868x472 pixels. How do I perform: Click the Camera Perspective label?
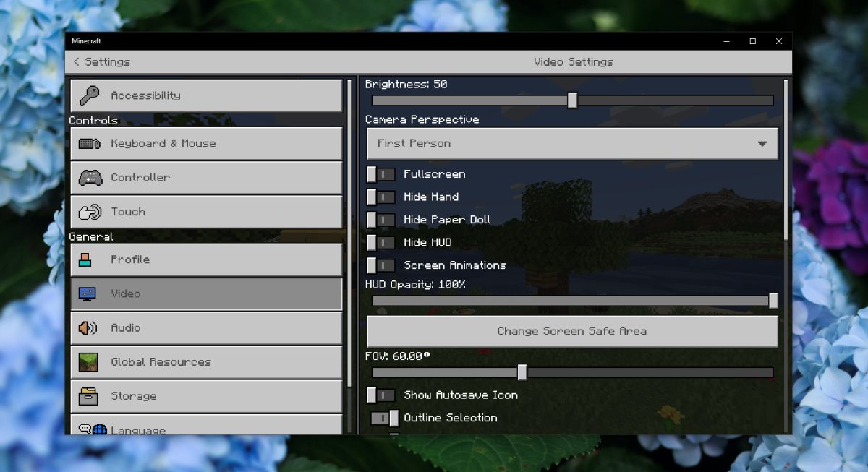coord(422,119)
